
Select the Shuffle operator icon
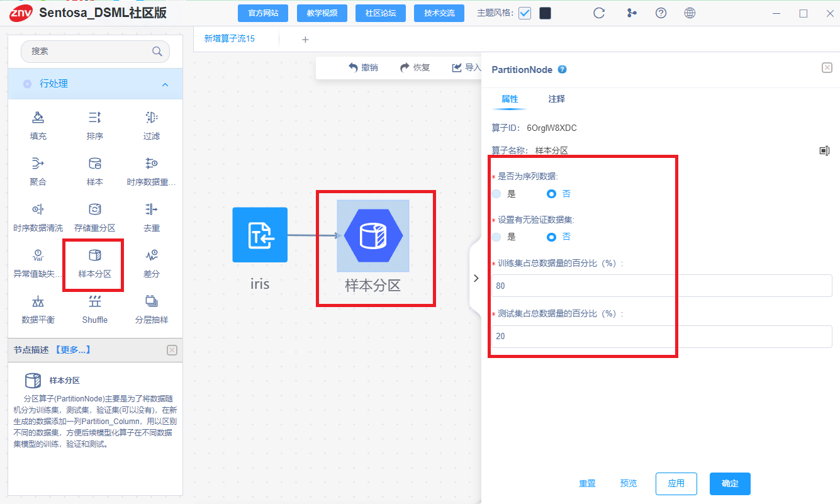94,301
